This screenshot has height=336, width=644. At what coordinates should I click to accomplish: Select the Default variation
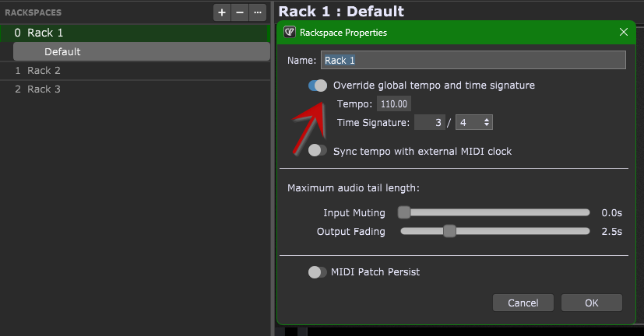(x=62, y=52)
